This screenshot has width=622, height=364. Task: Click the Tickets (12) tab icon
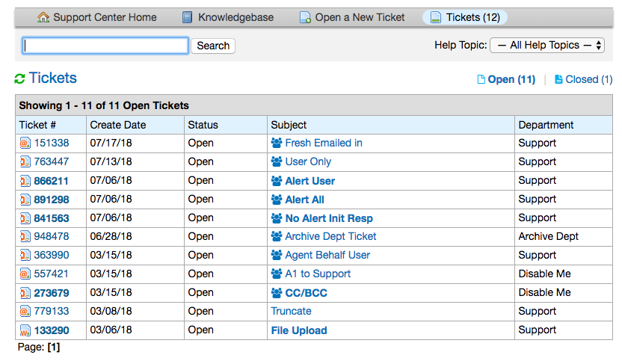[436, 17]
